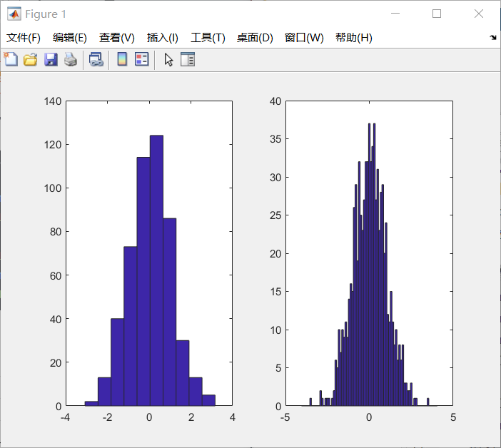Click the Link Plot toolbar icon
Screen dimensions: 501x448
tap(96, 59)
